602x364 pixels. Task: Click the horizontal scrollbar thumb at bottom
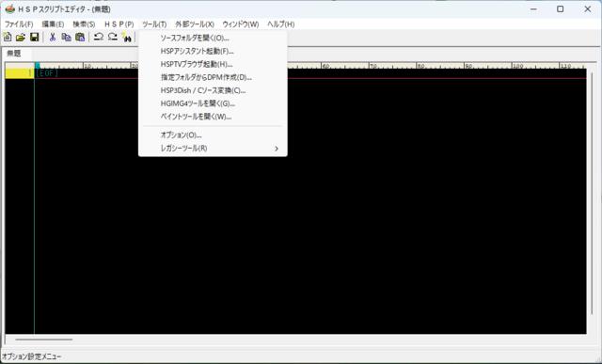click(x=44, y=340)
